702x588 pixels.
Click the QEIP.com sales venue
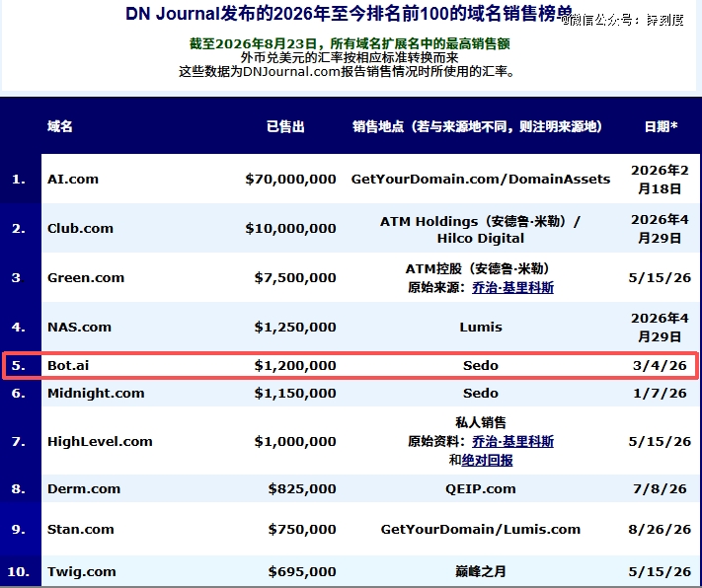tap(481, 488)
